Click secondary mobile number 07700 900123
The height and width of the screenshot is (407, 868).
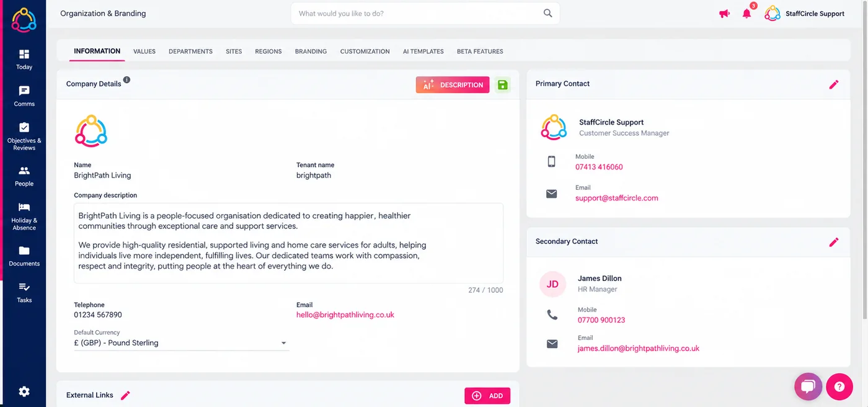coord(600,320)
